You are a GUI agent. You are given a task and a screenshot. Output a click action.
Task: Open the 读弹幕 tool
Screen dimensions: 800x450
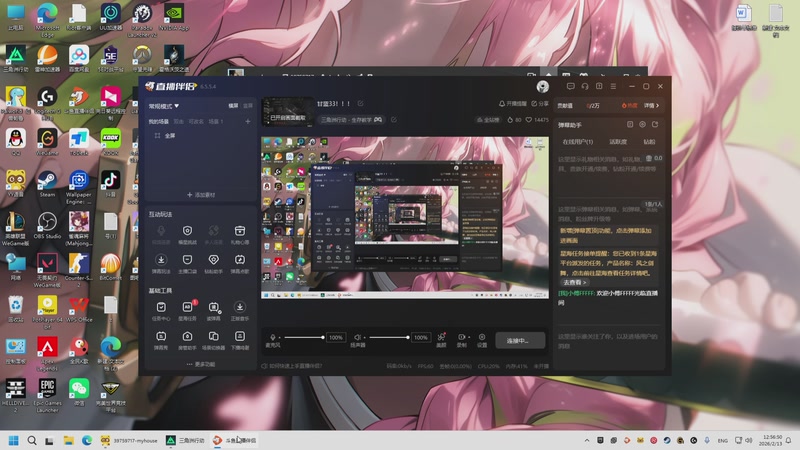[213, 311]
